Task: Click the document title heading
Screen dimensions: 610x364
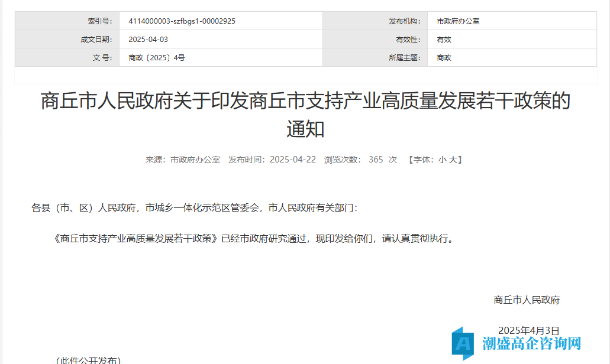Action: [305, 115]
